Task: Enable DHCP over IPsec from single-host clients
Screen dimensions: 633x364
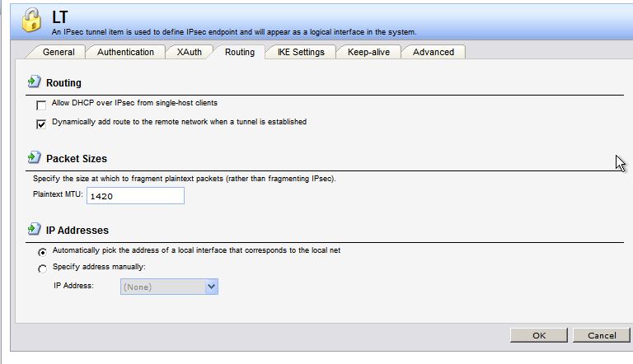Action: point(41,105)
